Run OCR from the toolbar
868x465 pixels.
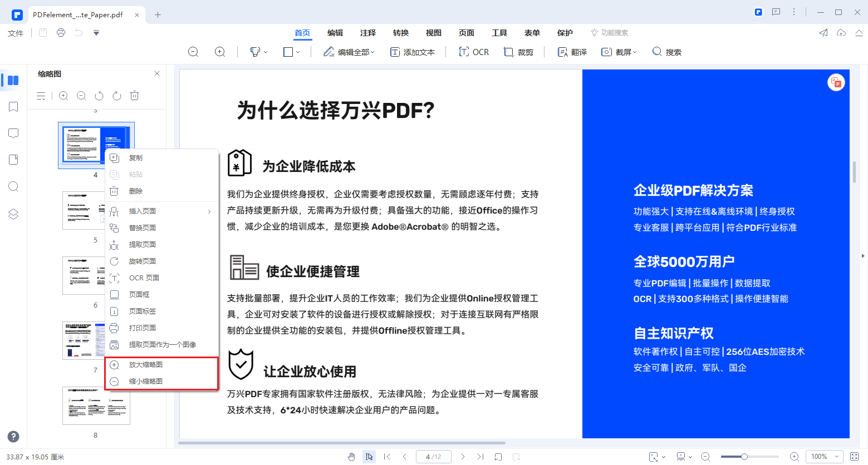click(474, 51)
